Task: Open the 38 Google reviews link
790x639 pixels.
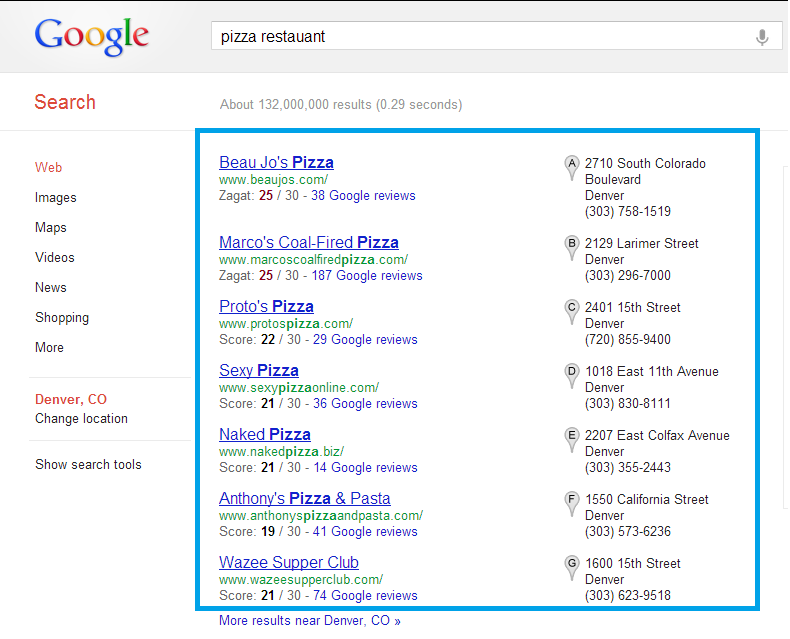Action: 363,196
